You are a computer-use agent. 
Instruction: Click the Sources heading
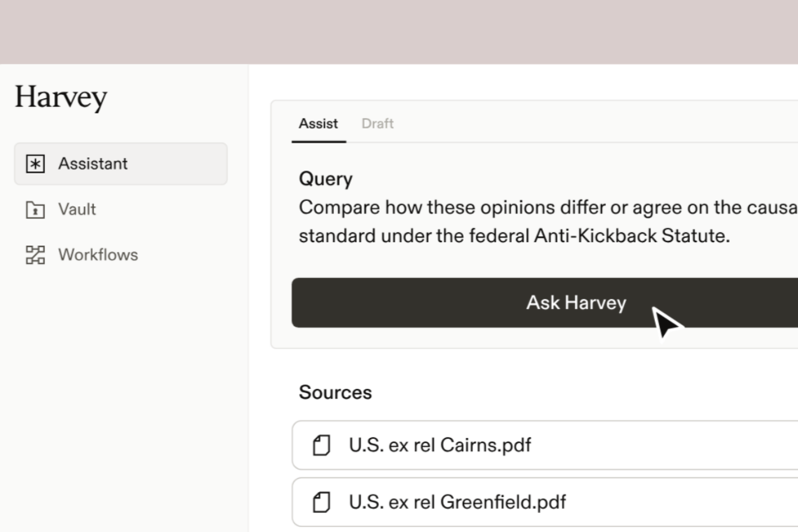335,392
